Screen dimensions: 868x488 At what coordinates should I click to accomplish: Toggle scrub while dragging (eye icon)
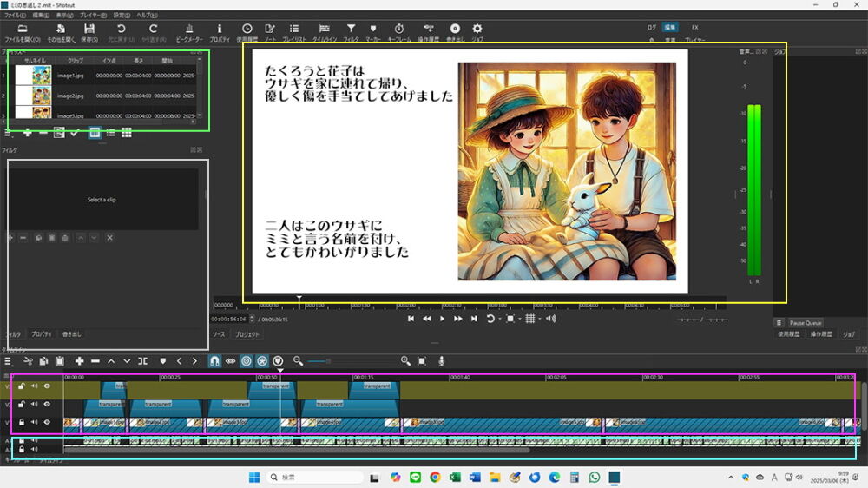pos(230,361)
